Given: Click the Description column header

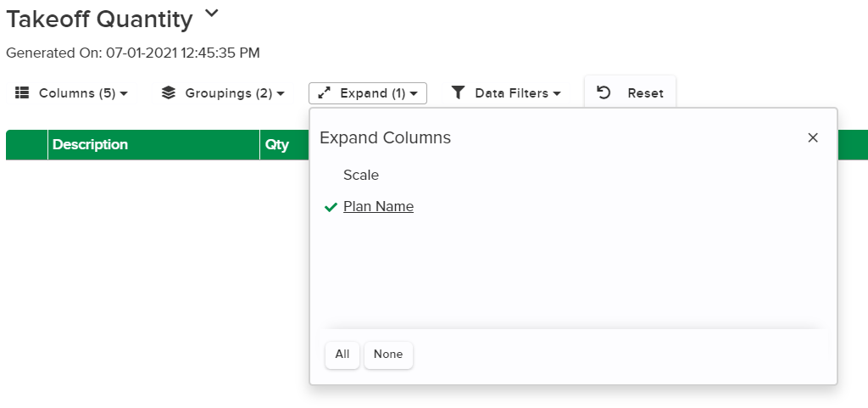Looking at the screenshot, I should [153, 145].
